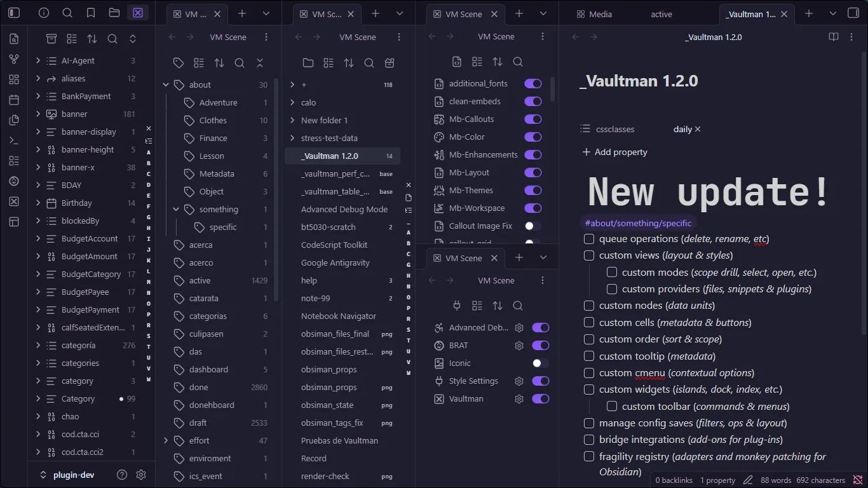The height and width of the screenshot is (488, 868).
Task: Open the bookmarks icon in top bar
Action: 91,13
